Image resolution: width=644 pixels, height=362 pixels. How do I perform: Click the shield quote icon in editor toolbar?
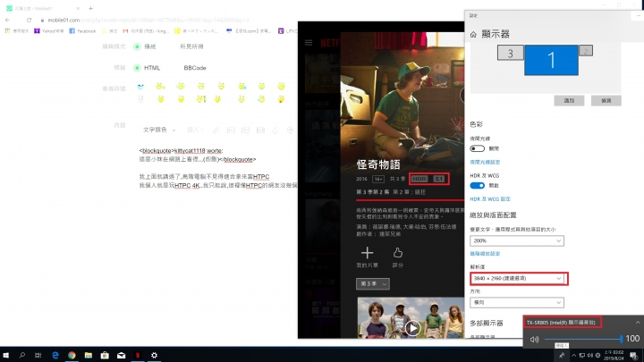pyautogui.click(x=290, y=130)
